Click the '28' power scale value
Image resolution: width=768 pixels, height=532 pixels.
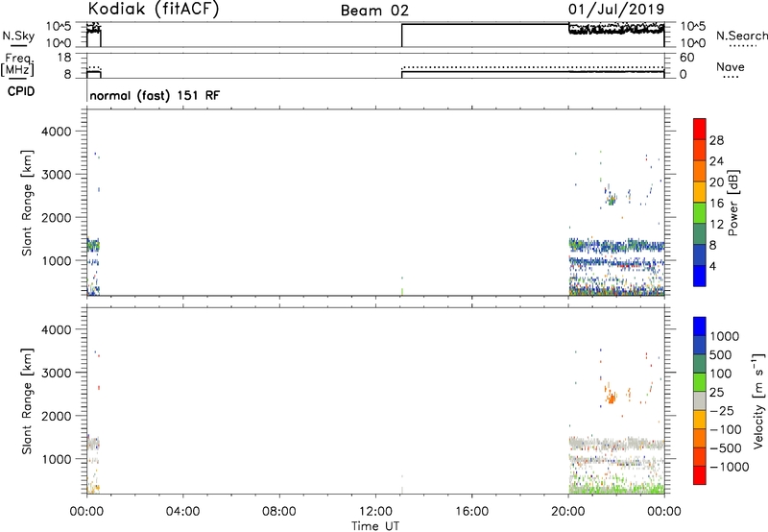716,140
